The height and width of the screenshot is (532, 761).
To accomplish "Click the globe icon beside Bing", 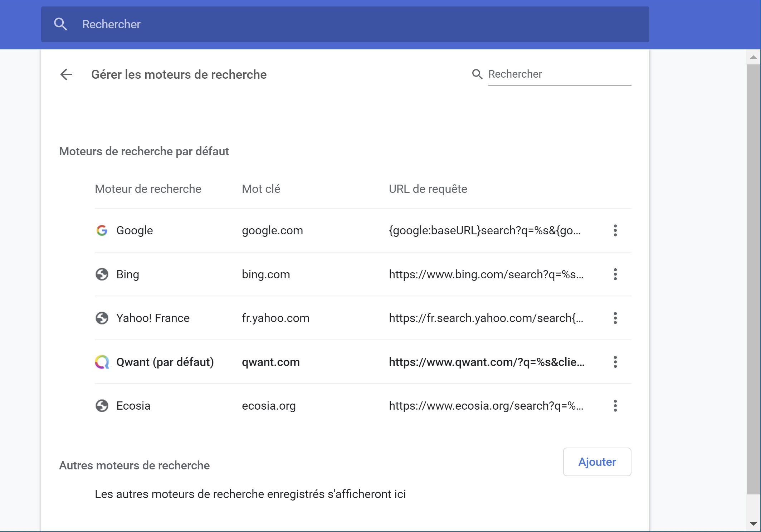I will tap(102, 274).
